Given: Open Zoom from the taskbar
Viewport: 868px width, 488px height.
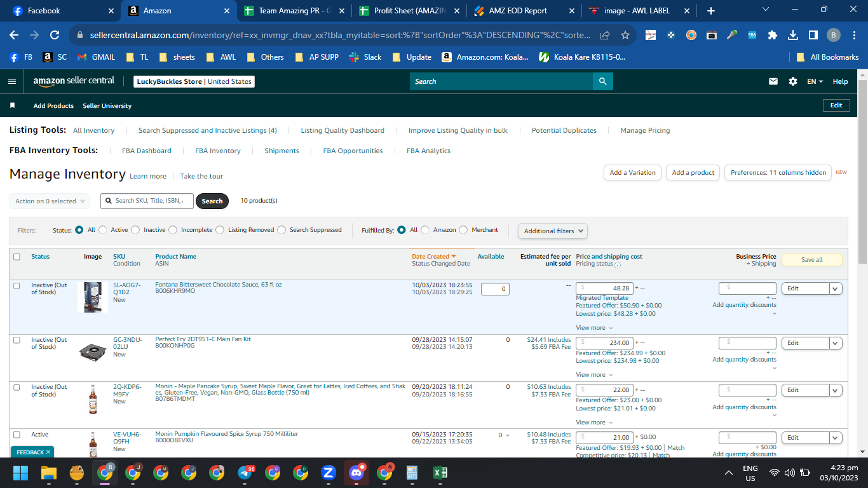Looking at the screenshot, I should pos(329,473).
